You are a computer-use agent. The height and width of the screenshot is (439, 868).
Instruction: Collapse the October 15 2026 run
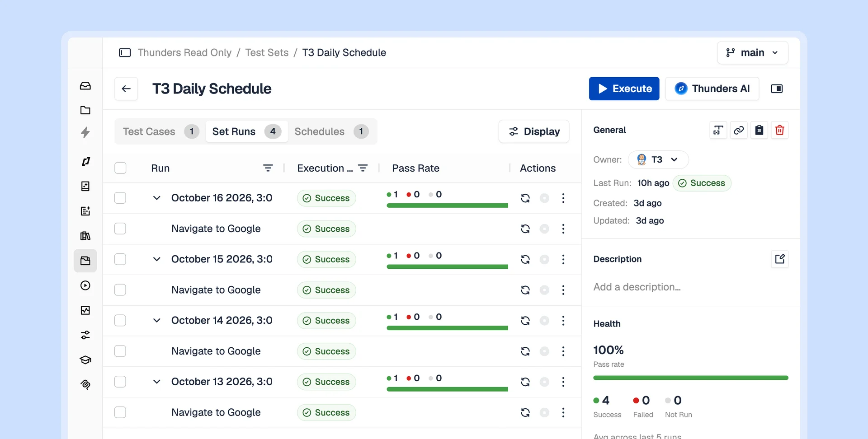tap(156, 259)
